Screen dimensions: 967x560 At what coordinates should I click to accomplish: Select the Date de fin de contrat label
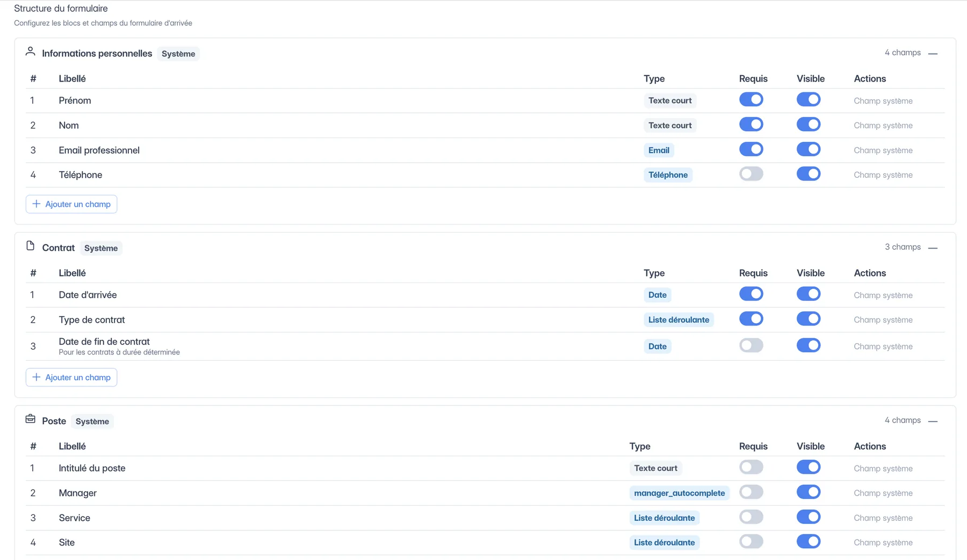point(104,341)
